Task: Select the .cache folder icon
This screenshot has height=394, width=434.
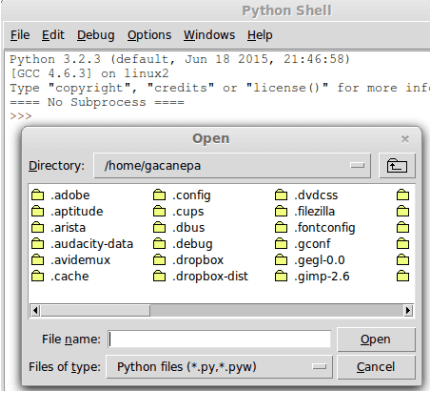Action: 37,276
